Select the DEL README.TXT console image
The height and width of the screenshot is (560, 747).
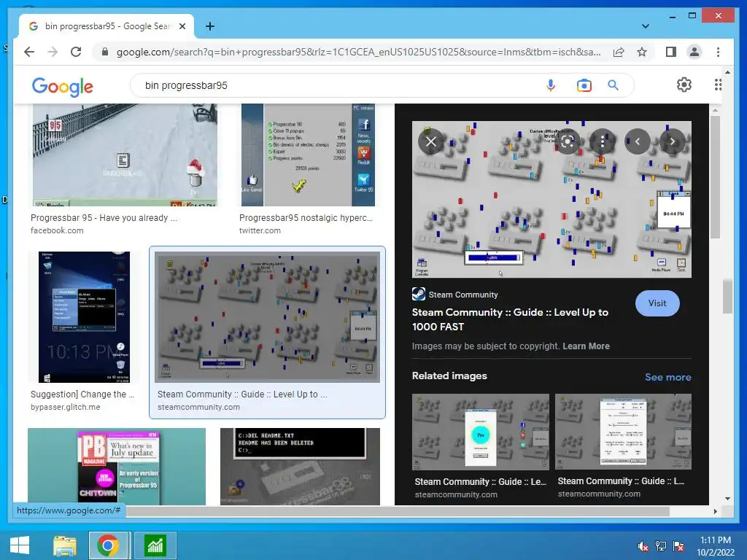coord(300,467)
